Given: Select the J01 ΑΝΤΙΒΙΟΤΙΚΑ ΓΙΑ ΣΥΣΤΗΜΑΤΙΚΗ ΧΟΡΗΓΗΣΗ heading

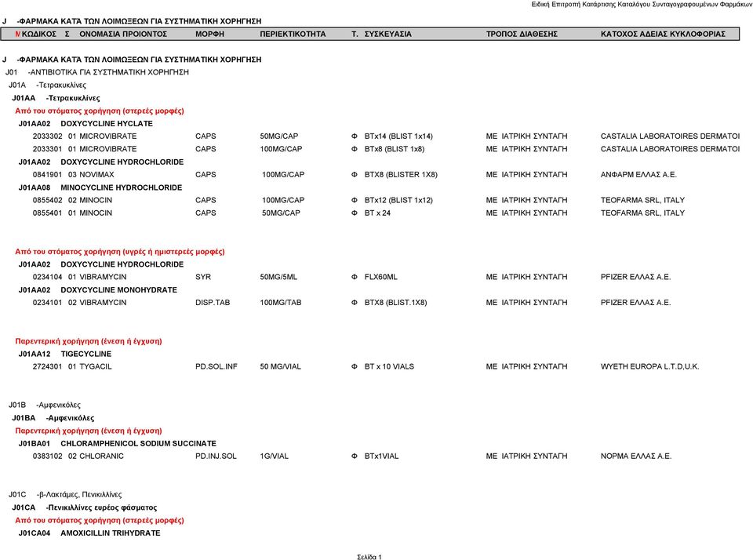Looking at the screenshot, I should 97,72.
